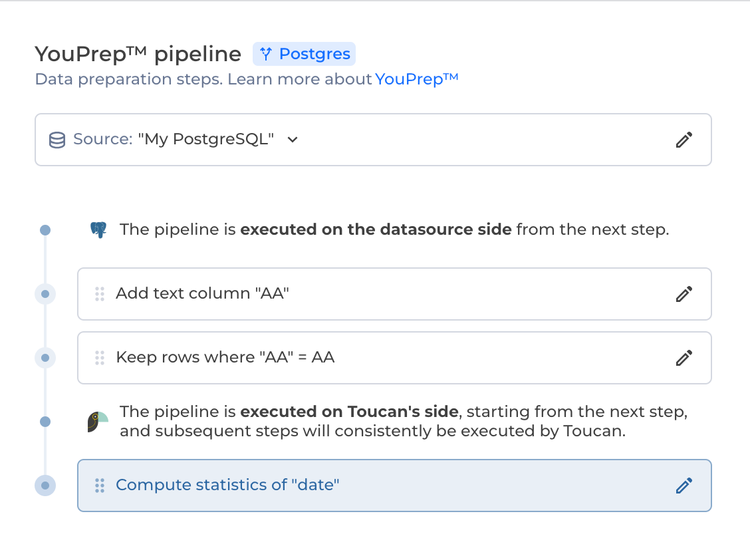Select timeline dot for Add text column step
750x560 pixels.
point(45,294)
